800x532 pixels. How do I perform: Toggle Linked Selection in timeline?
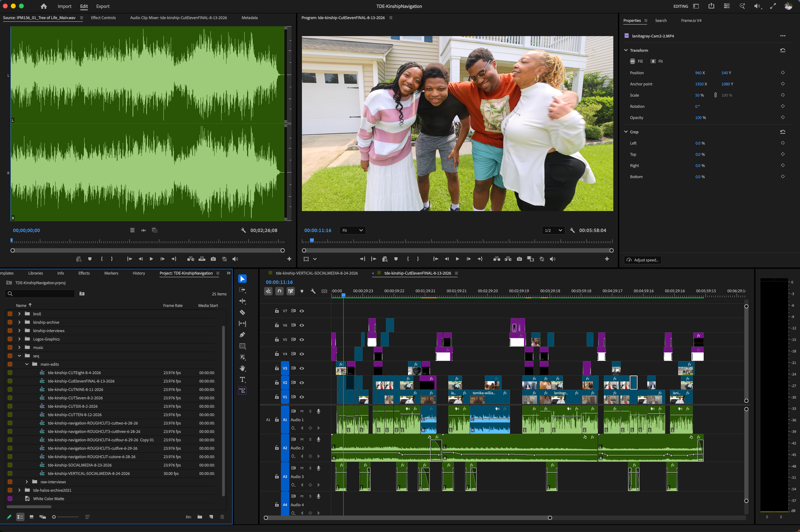point(291,291)
